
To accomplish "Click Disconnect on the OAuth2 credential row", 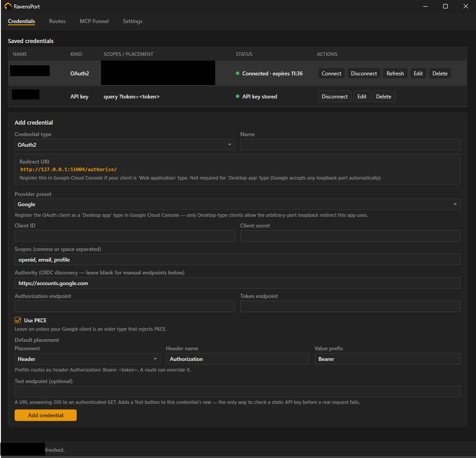I will click(364, 74).
